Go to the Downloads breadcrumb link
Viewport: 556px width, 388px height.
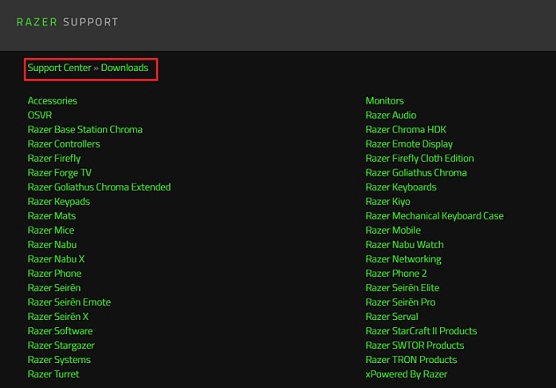[124, 68]
